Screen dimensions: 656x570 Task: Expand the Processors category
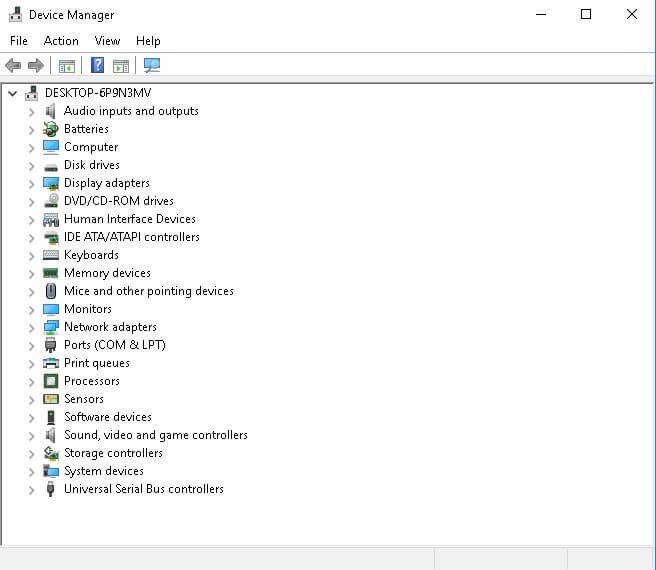(x=31, y=382)
